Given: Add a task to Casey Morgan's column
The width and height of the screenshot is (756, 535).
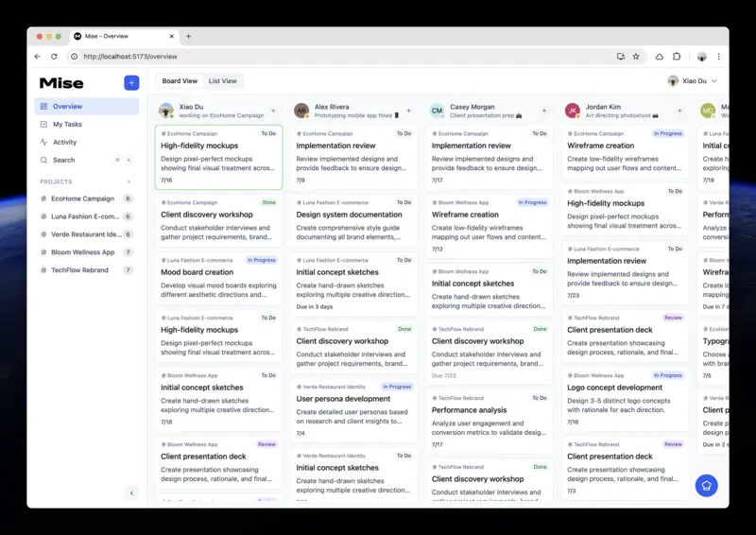Looking at the screenshot, I should [x=544, y=111].
